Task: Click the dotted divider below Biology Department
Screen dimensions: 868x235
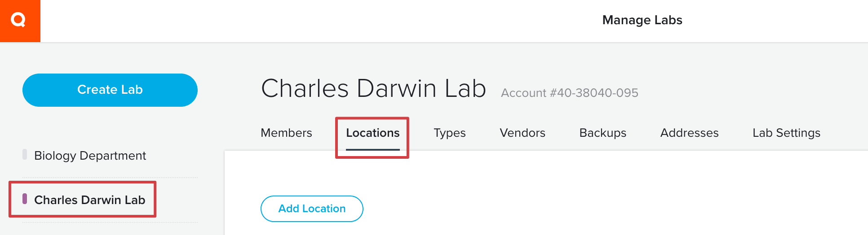Action: click(x=110, y=178)
